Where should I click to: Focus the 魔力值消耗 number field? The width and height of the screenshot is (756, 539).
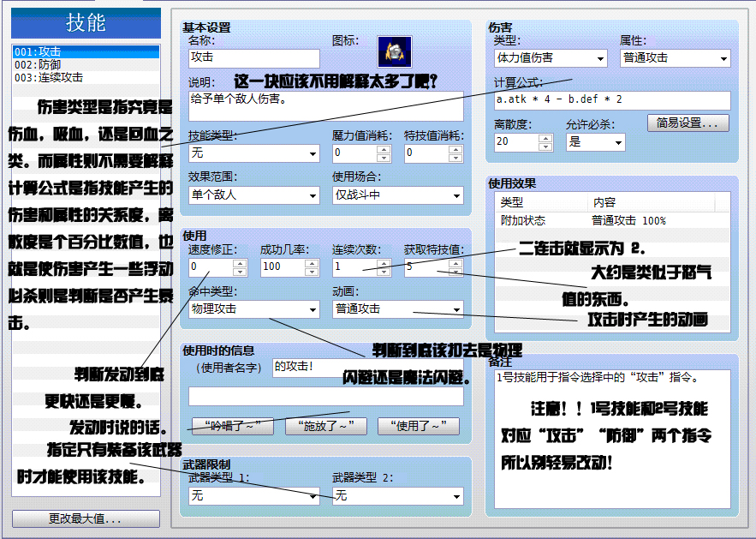(x=355, y=153)
